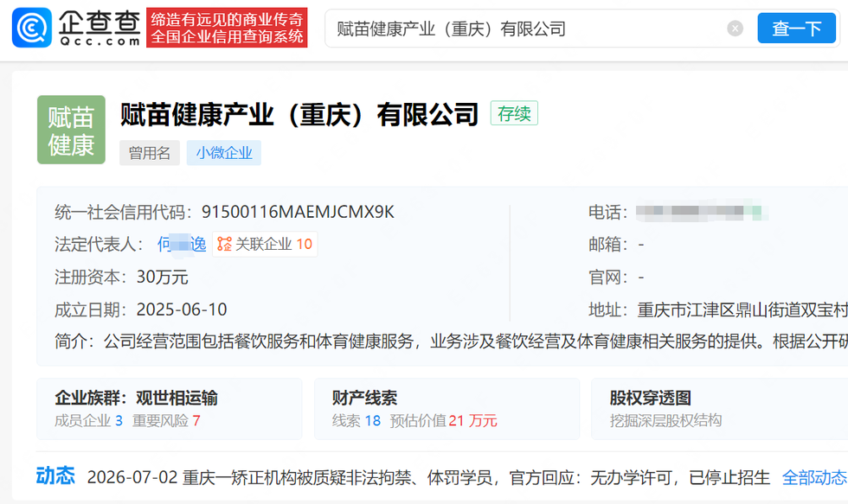Open the 股权穿透图 card
Screen dimensions: 848x504
(720, 409)
